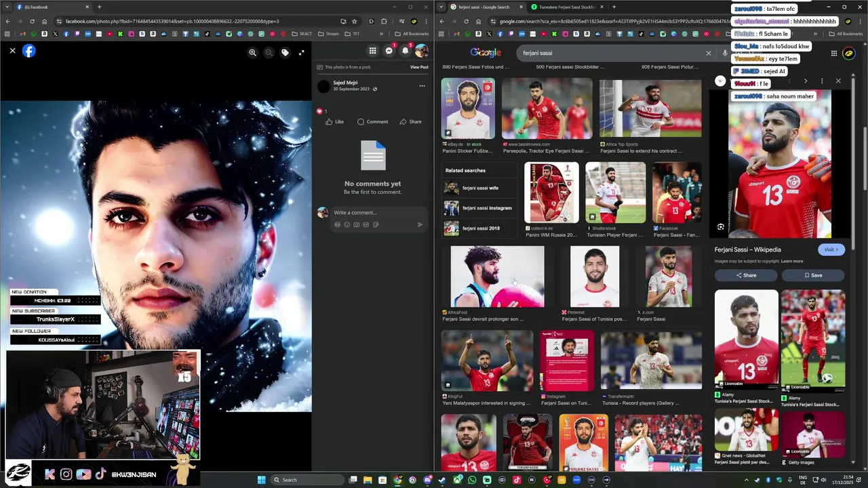Zoom in on the Facebook photo
Image resolution: width=868 pixels, height=488 pixels.
(252, 52)
